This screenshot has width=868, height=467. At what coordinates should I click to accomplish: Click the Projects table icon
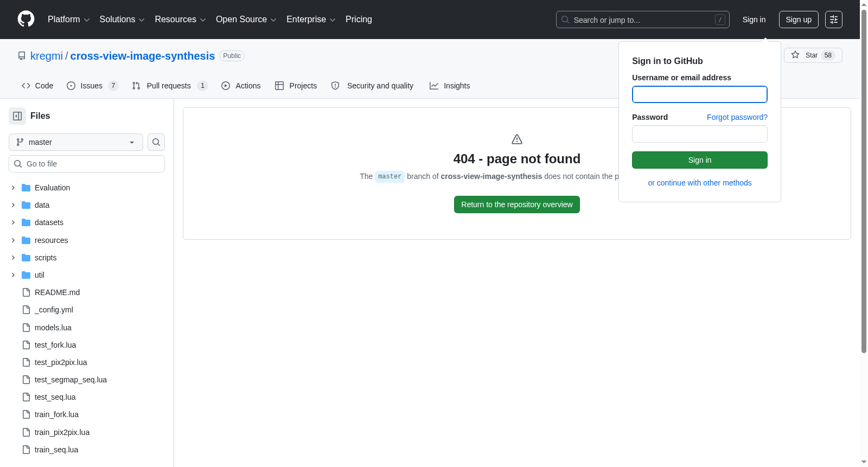click(279, 86)
